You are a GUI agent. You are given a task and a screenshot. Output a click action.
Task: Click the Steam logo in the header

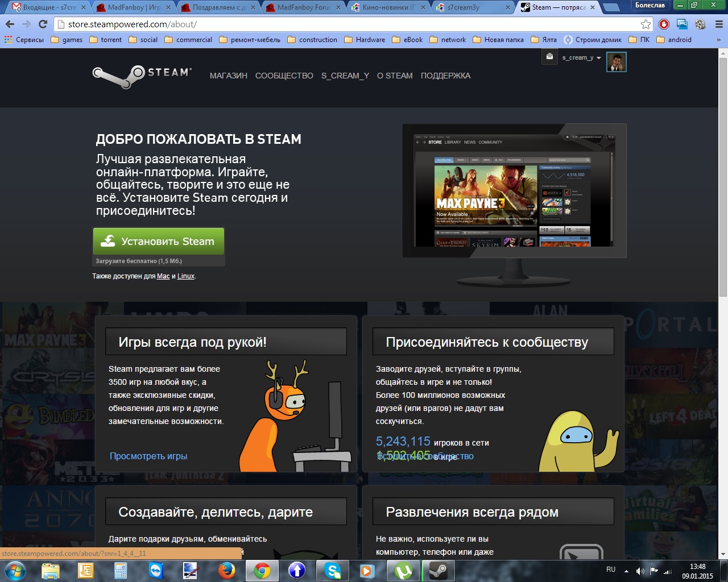(142, 76)
